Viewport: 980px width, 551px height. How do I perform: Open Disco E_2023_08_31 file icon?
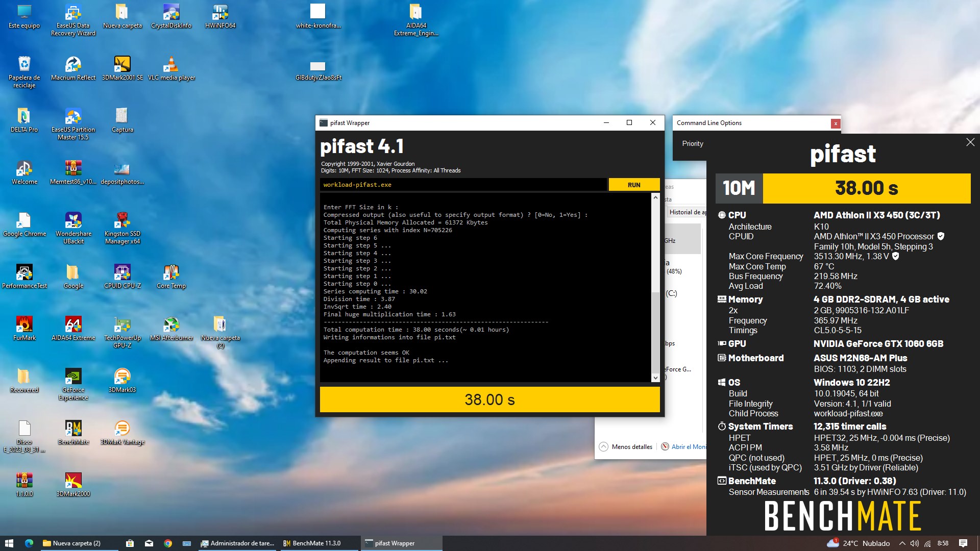point(24,436)
